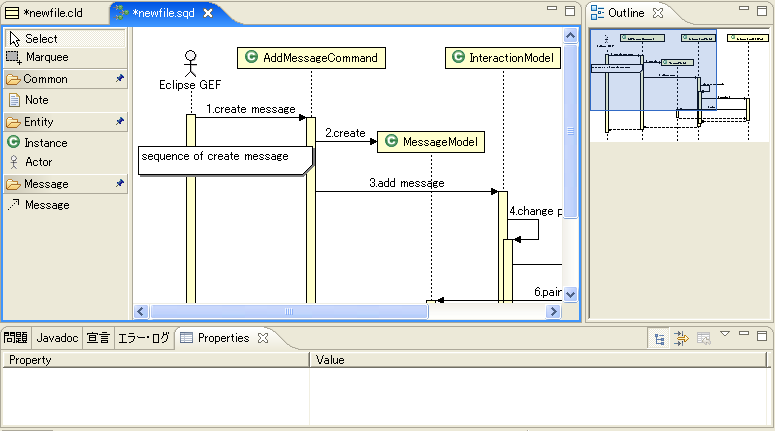Image resolution: width=775 pixels, height=431 pixels.
Task: Click the vertical scrollbar thumb
Action: tap(570, 131)
